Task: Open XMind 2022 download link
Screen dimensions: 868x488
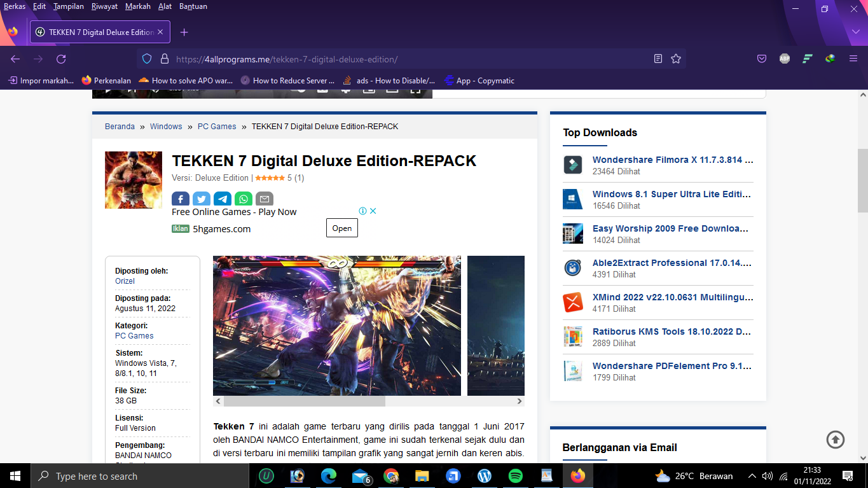Action: [673, 297]
